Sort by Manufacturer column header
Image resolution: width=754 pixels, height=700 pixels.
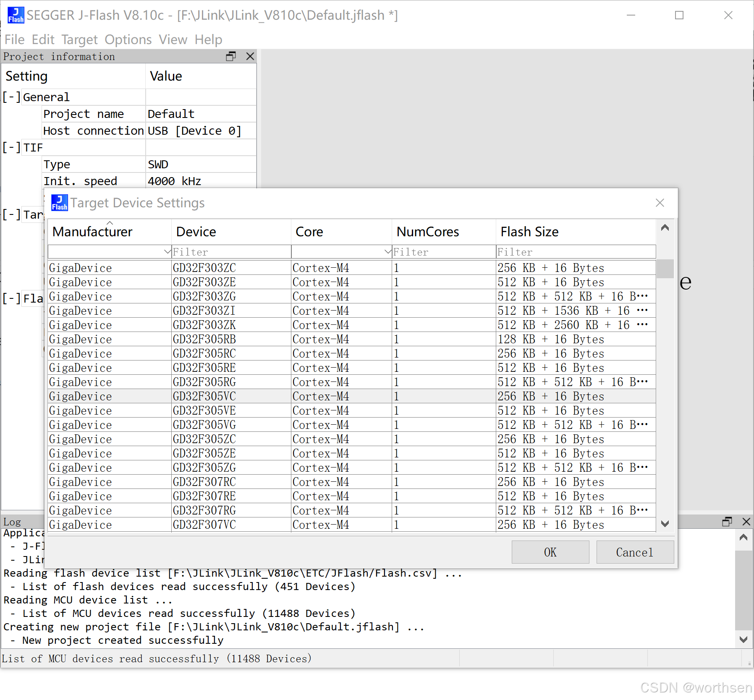click(110, 232)
